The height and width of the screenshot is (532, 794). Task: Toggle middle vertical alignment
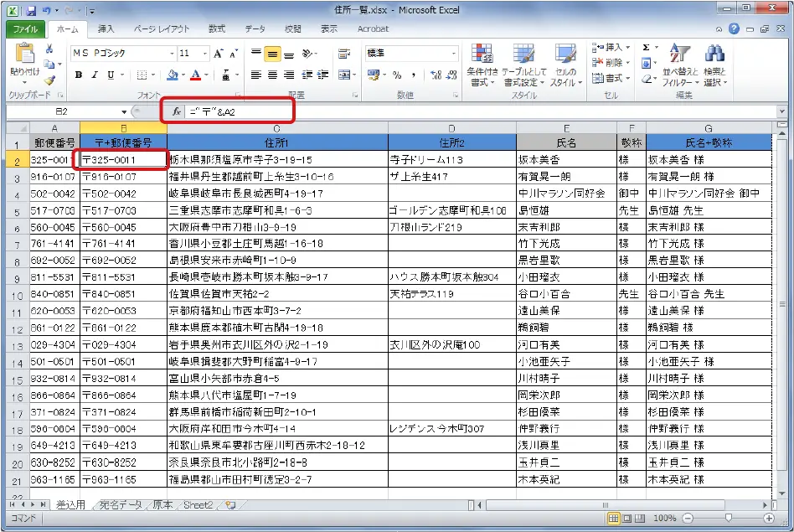click(272, 54)
